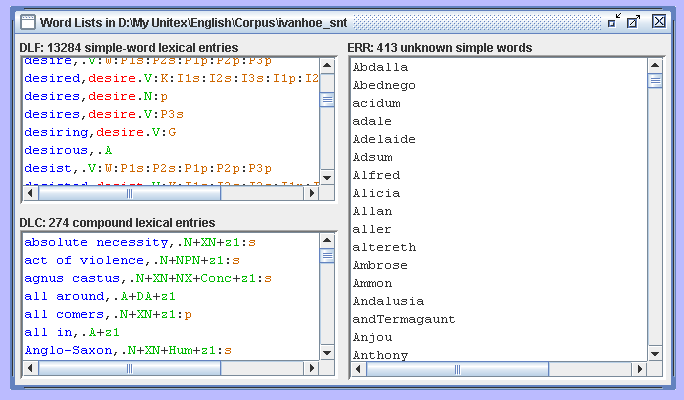Click the DLC list scroll up arrow

(x=327, y=240)
